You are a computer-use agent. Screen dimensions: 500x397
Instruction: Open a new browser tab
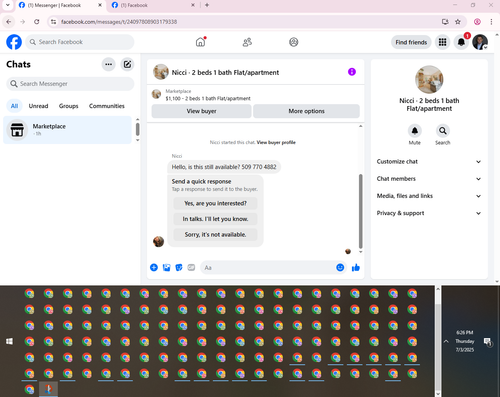tap(207, 5)
